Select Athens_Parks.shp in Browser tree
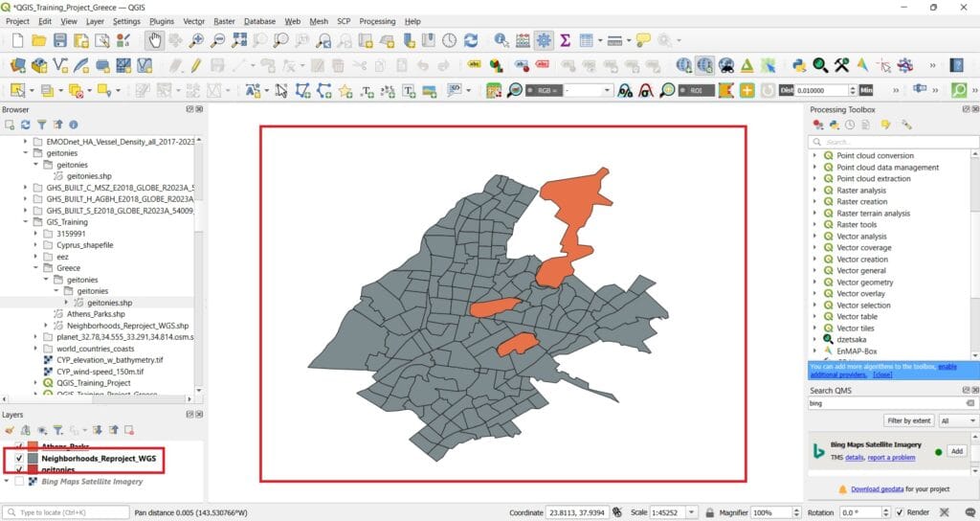This screenshot has height=521, width=980. 96,314
